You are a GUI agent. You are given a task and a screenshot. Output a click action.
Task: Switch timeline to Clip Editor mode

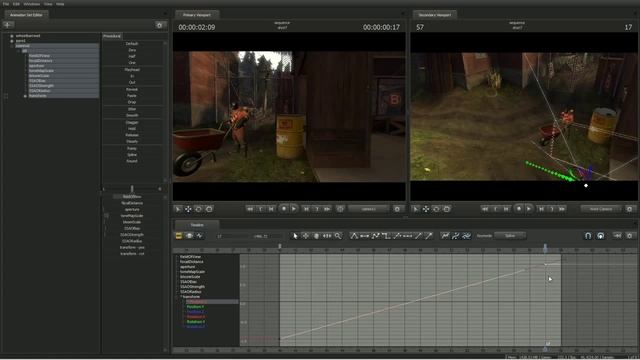click(179, 236)
